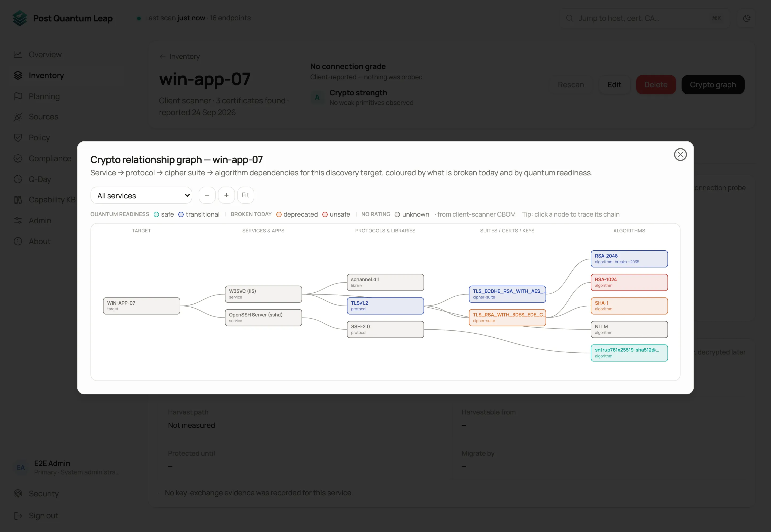
Task: Focus the Jump to host search field
Action: pyautogui.click(x=644, y=18)
